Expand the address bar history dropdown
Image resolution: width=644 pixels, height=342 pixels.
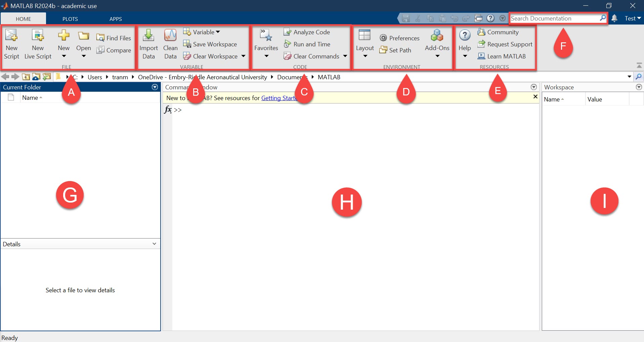click(x=629, y=77)
